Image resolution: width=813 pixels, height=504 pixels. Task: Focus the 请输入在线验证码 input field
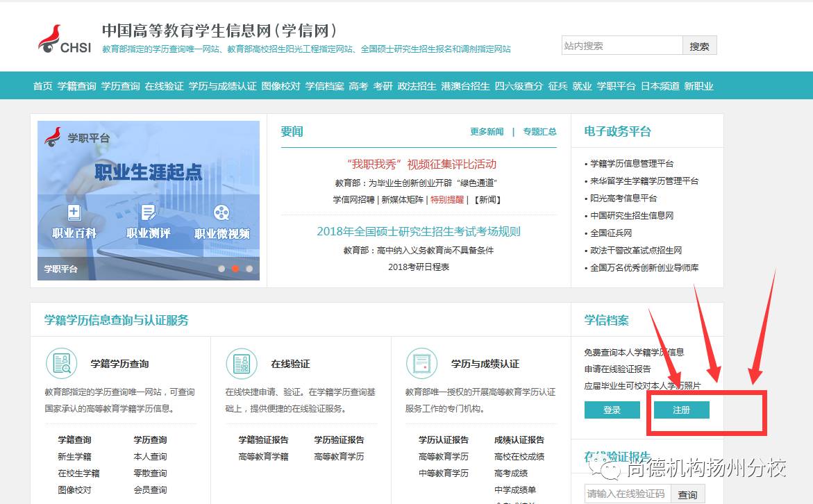(628, 494)
